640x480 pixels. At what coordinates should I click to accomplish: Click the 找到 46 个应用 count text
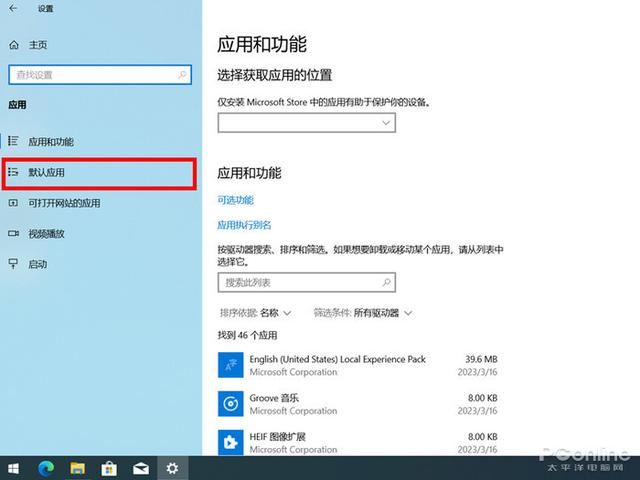(x=247, y=336)
